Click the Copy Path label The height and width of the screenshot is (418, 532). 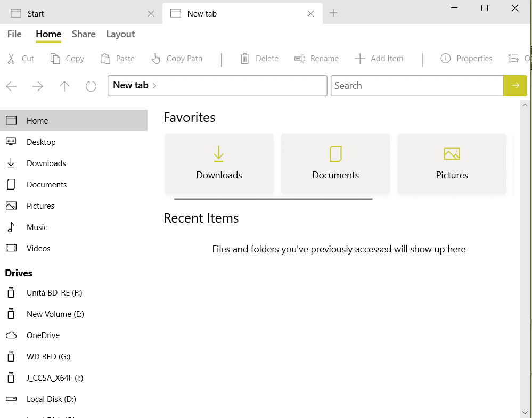(184, 59)
